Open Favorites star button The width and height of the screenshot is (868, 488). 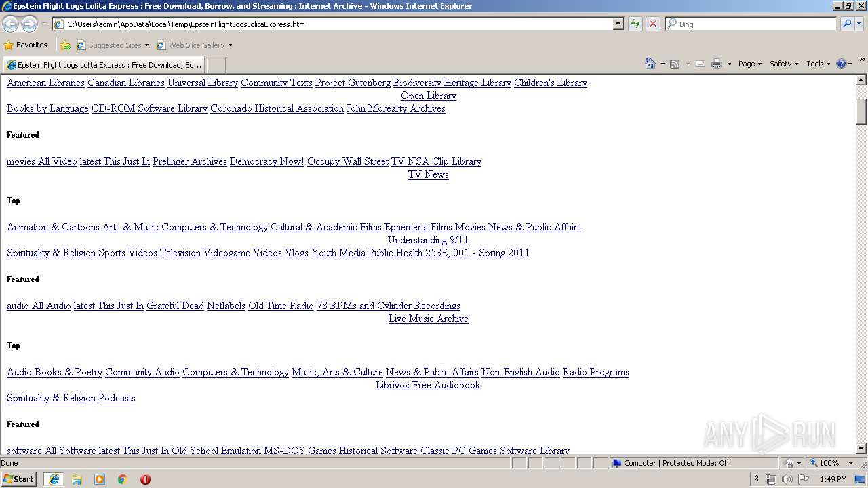click(26, 45)
